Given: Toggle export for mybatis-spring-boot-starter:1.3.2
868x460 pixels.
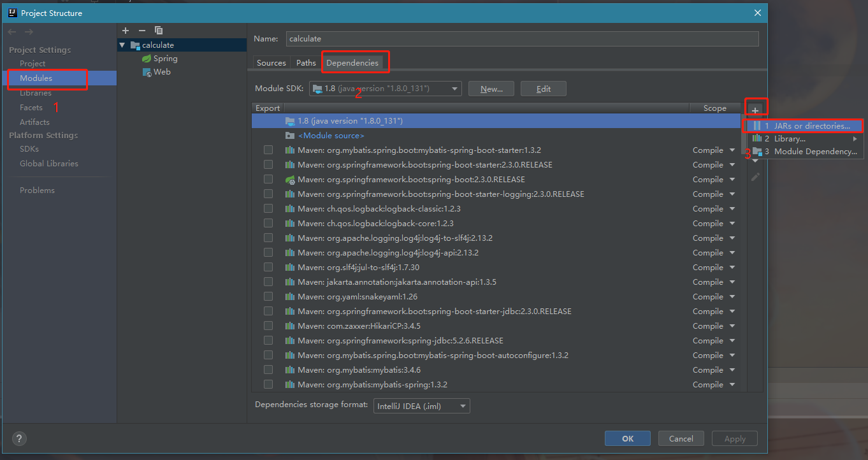Looking at the screenshot, I should (268, 150).
